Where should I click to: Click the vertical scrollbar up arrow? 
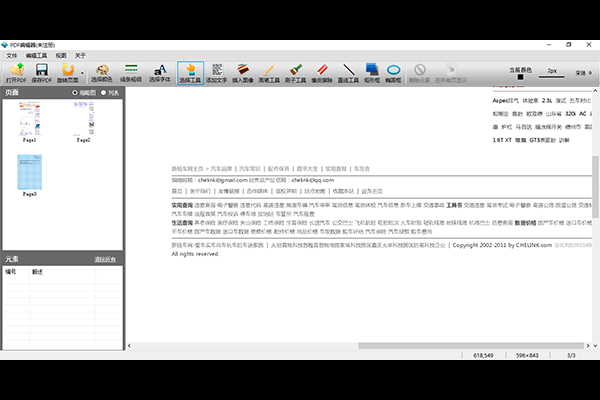pyautogui.click(x=595, y=91)
